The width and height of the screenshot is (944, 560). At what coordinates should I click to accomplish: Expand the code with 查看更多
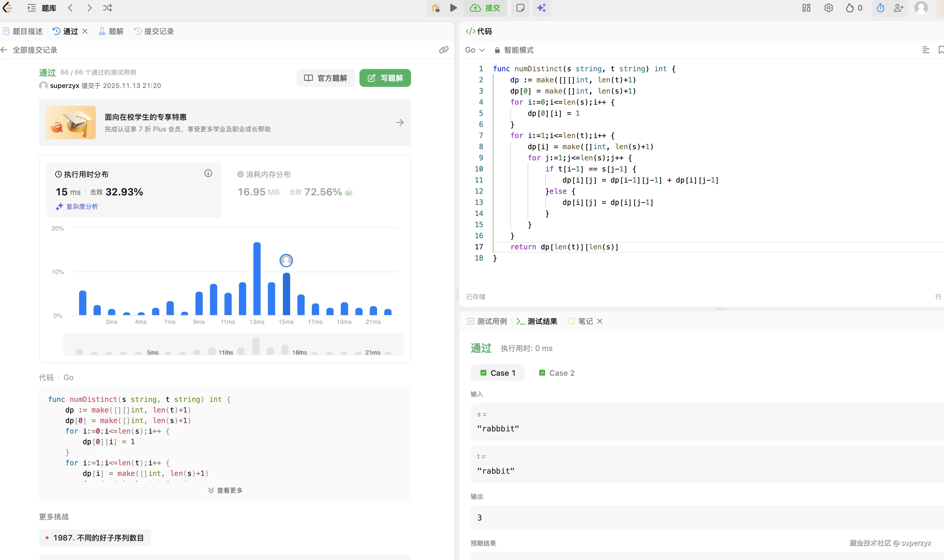225,490
